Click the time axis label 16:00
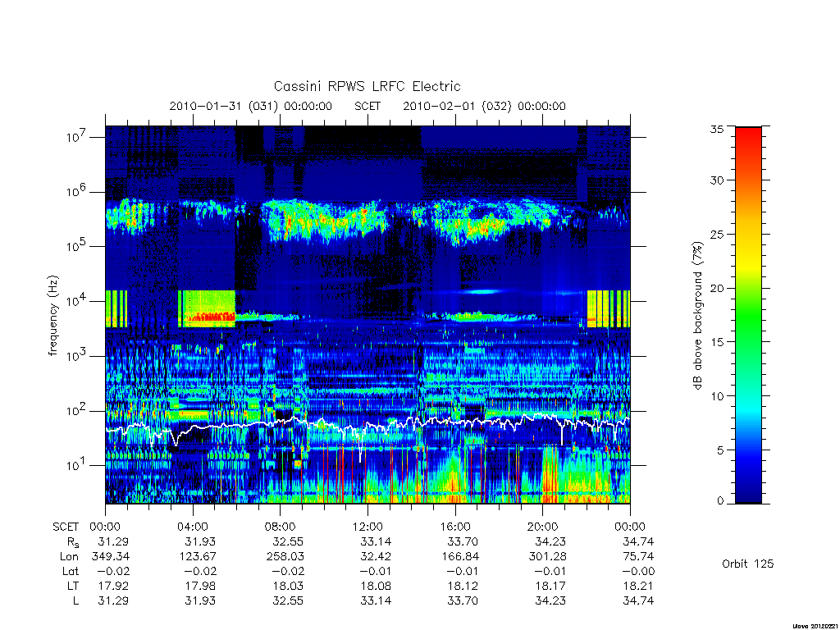The width and height of the screenshot is (840, 630). [x=455, y=527]
